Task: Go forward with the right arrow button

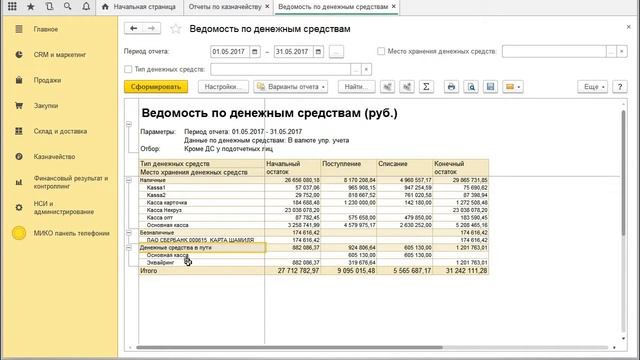Action: 151,28
